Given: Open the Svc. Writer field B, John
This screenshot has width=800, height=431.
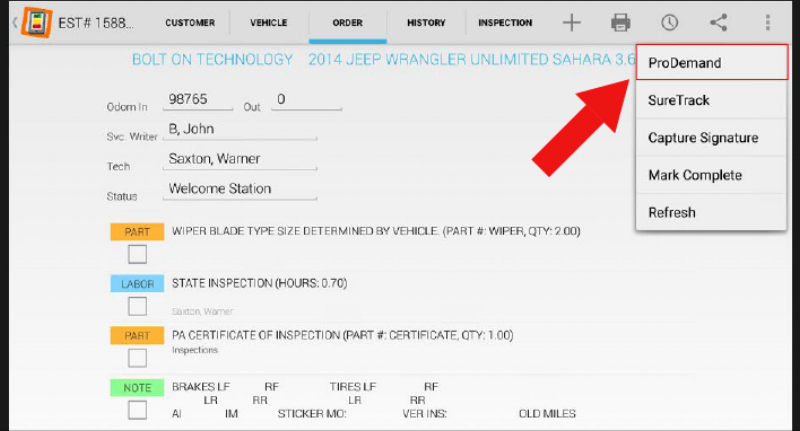Looking at the screenshot, I should tap(240, 129).
